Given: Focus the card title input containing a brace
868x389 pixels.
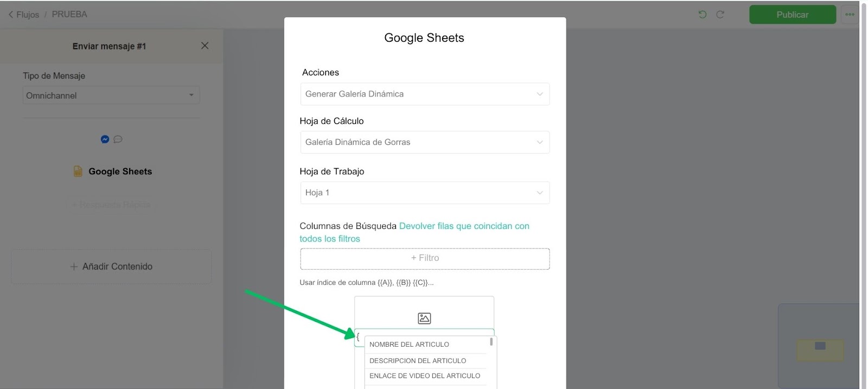Looking at the screenshot, I should click(x=424, y=337).
